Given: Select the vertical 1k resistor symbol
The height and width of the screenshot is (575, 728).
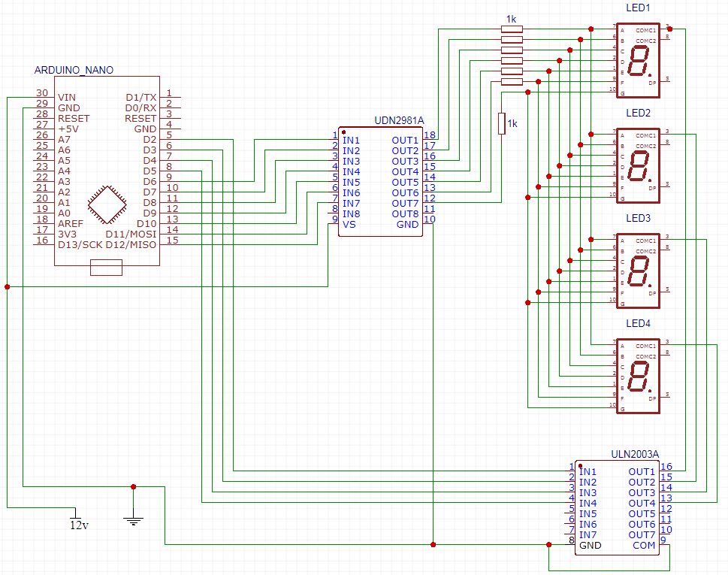Looking at the screenshot, I should pos(501,123).
